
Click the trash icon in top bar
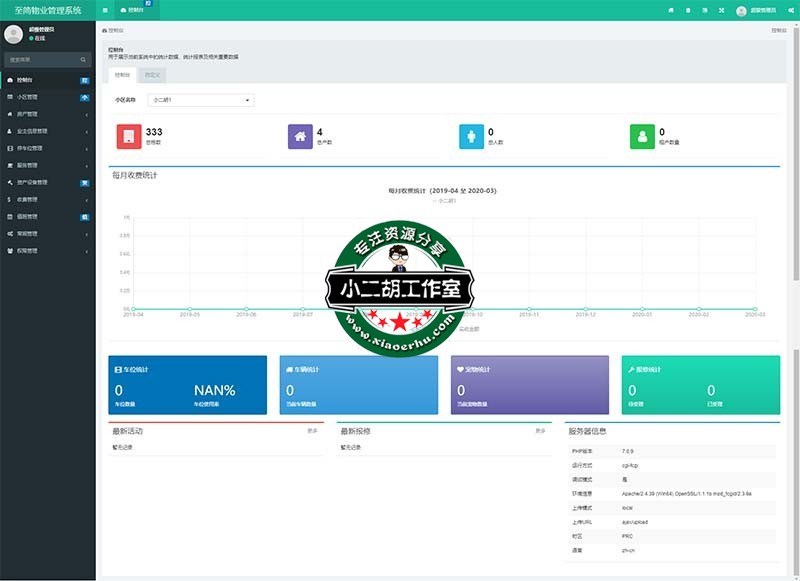click(687, 10)
